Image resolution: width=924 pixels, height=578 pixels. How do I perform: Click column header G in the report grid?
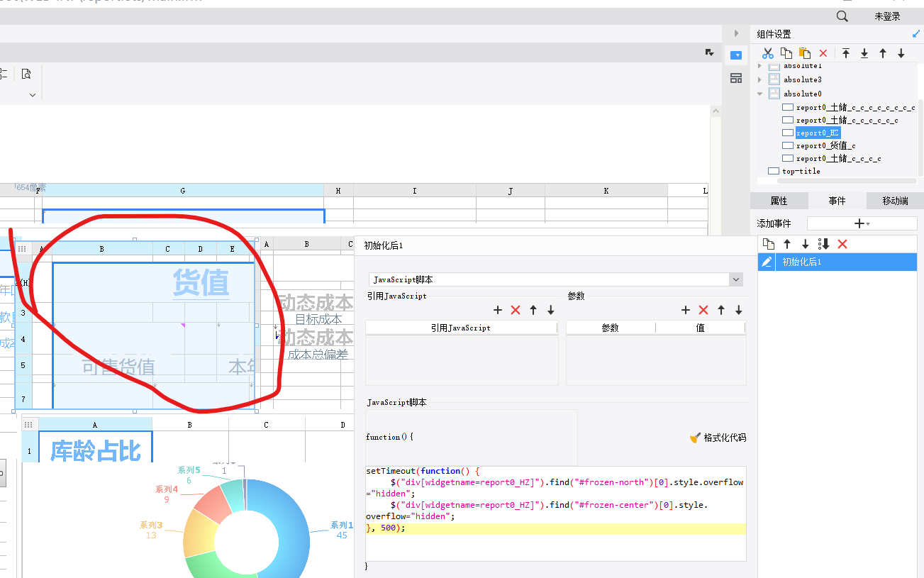pos(183,191)
